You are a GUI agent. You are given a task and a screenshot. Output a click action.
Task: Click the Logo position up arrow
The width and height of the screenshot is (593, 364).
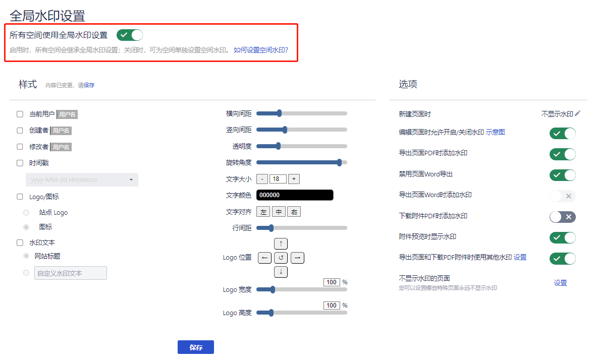point(281,244)
